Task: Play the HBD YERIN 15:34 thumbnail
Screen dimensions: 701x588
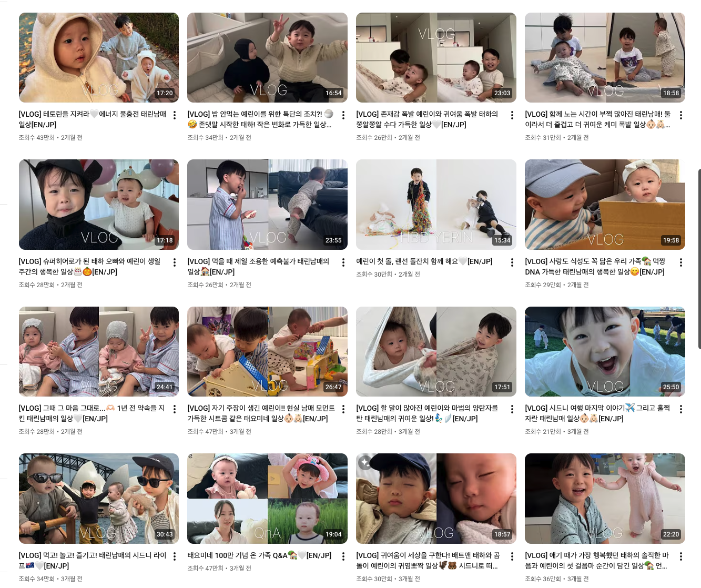Action: point(436,205)
